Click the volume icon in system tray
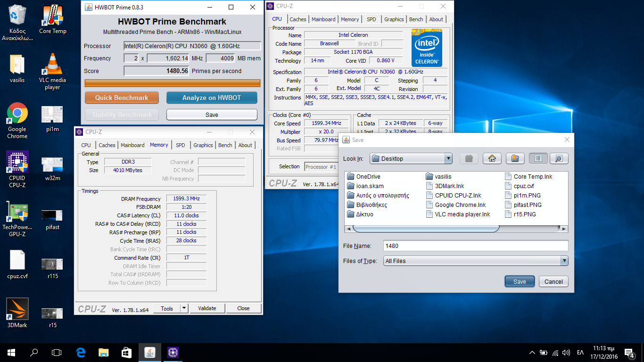644x362 pixels. pos(567,352)
